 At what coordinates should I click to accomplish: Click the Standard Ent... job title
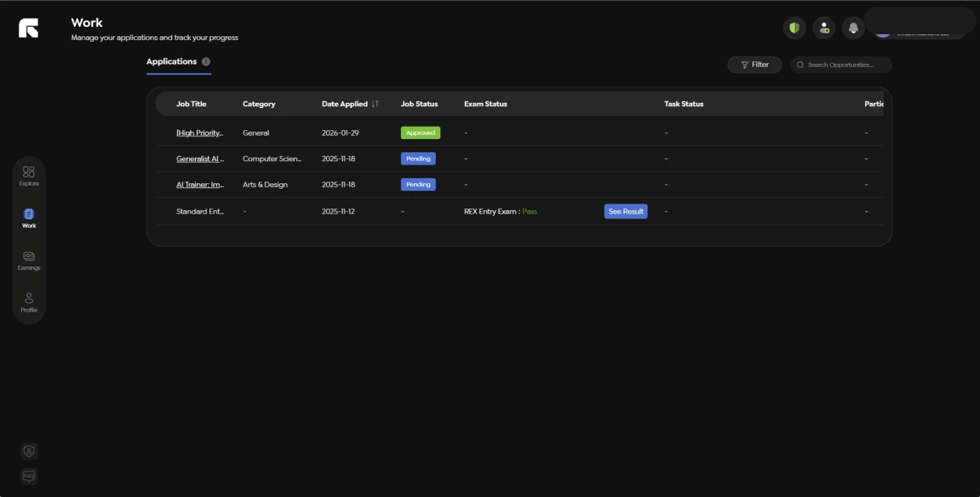coord(200,211)
